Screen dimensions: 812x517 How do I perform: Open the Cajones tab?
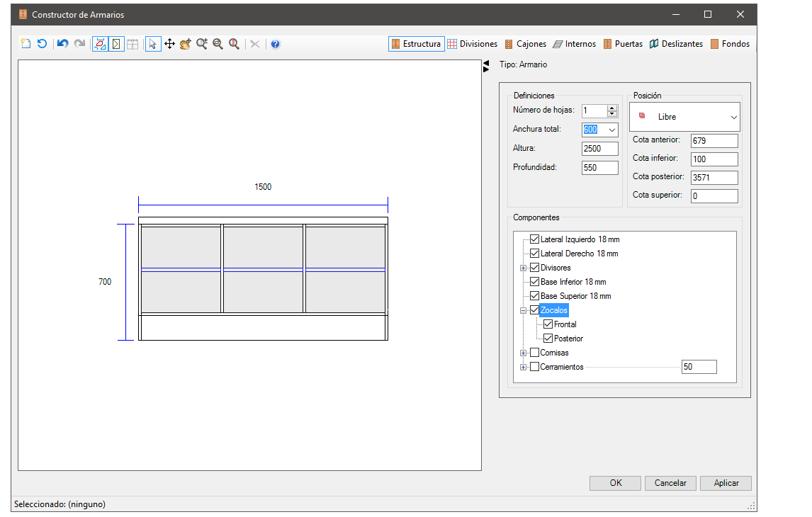[526, 44]
